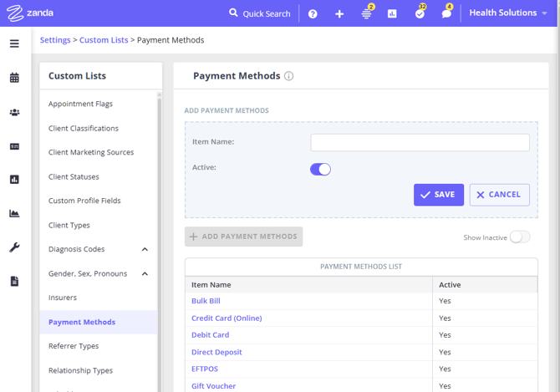The width and height of the screenshot is (560, 392).
Task: Open the tasks checkmark icon with badge
Action: [x=420, y=14]
